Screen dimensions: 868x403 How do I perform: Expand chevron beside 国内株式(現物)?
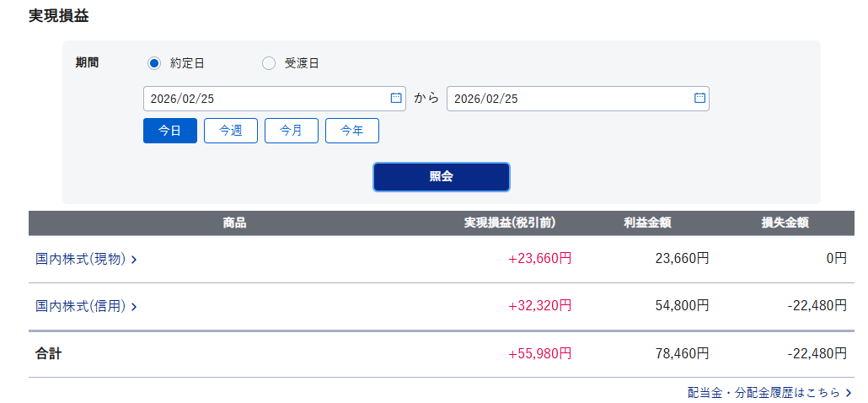(134, 260)
